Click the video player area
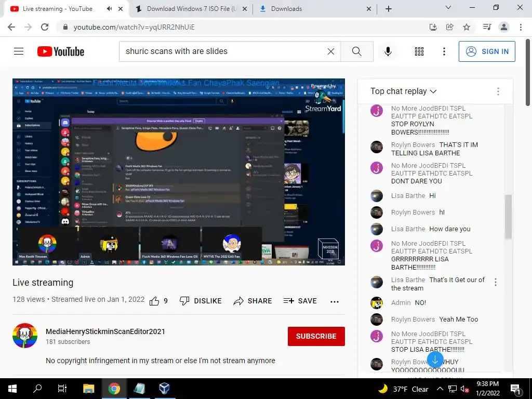The height and width of the screenshot is (399, 532). tap(179, 172)
